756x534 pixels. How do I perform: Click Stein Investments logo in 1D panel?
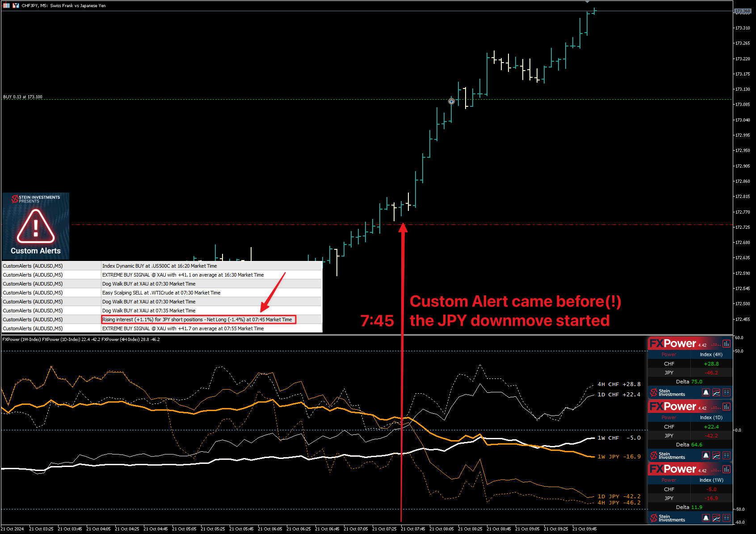tap(668, 456)
